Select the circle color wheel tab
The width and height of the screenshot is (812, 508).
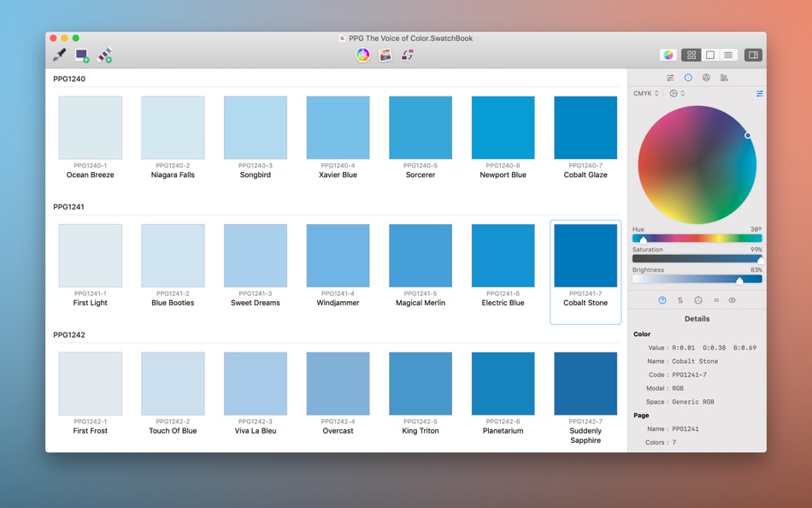point(688,78)
